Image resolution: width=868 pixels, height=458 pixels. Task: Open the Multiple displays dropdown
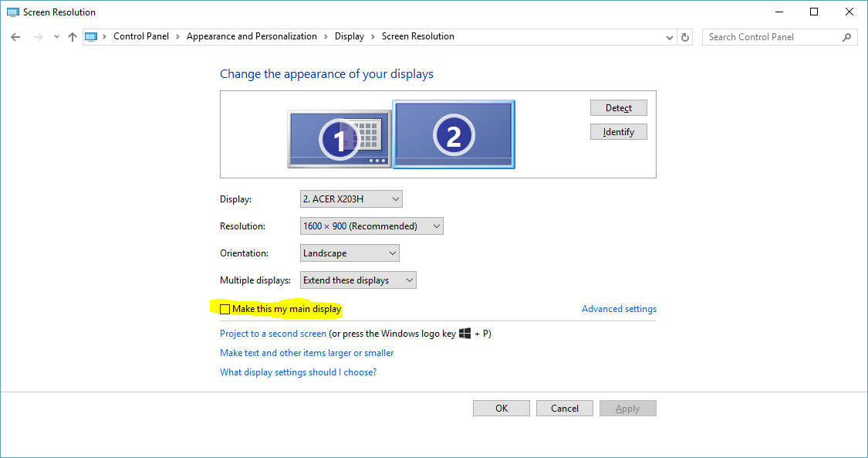tap(358, 280)
